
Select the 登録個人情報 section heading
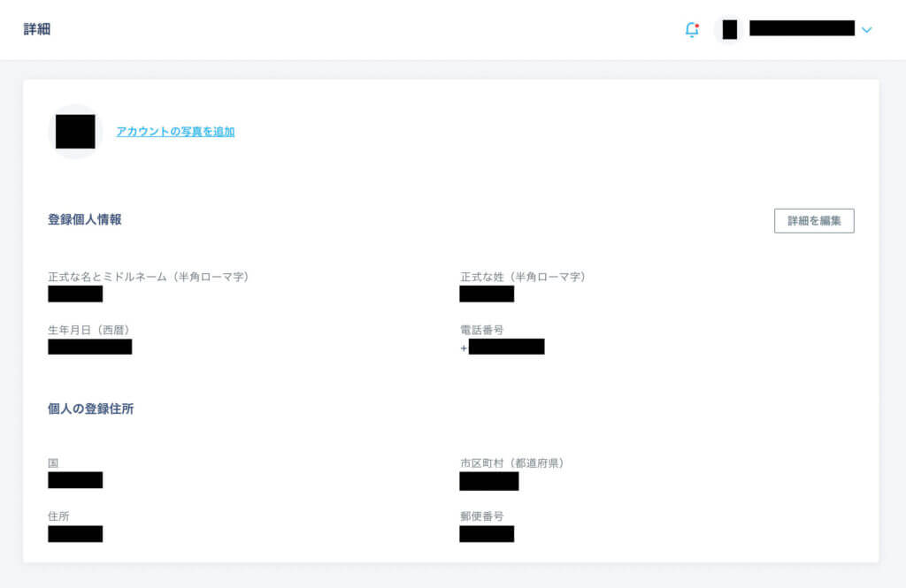coord(84,219)
